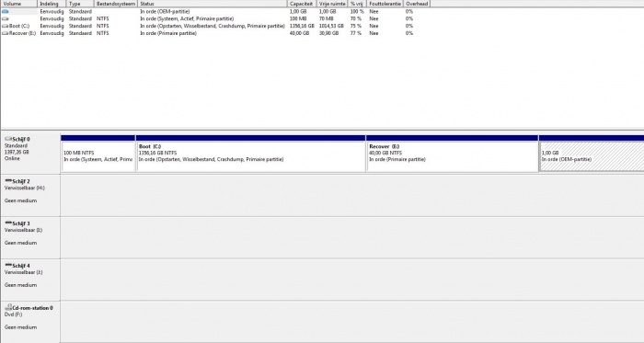This screenshot has height=343, width=644.
Task: Click the Recover (E:) volume drive icon
Action: click(x=6, y=33)
